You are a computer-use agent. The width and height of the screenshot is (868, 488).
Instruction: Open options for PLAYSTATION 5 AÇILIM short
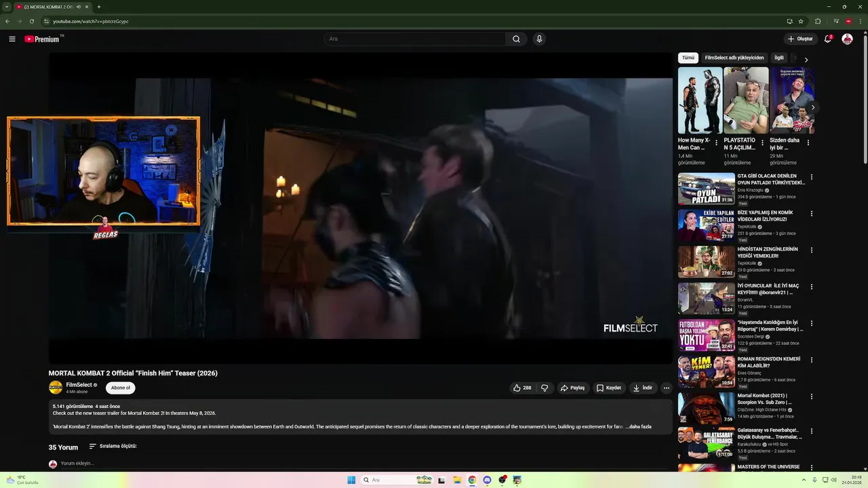click(x=762, y=143)
